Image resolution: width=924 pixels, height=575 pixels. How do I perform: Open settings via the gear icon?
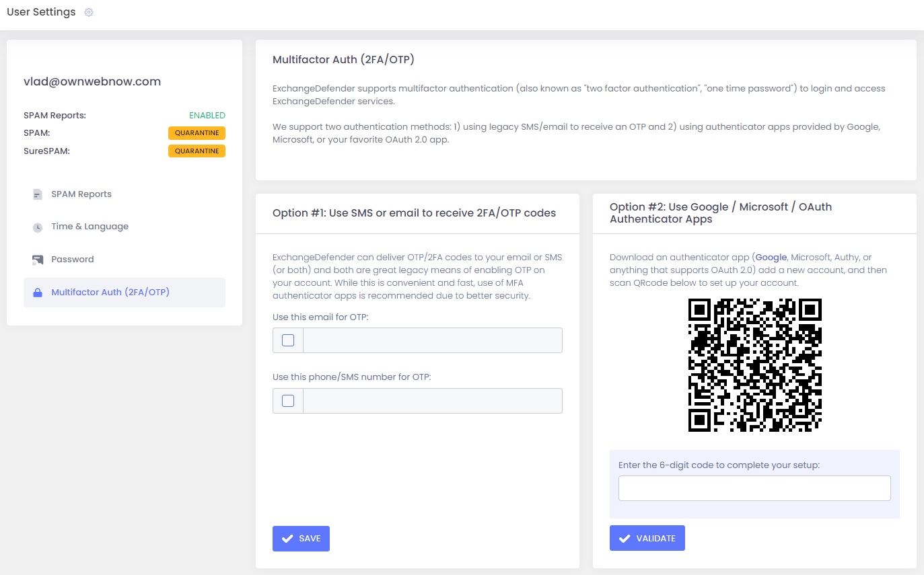pyautogui.click(x=88, y=12)
